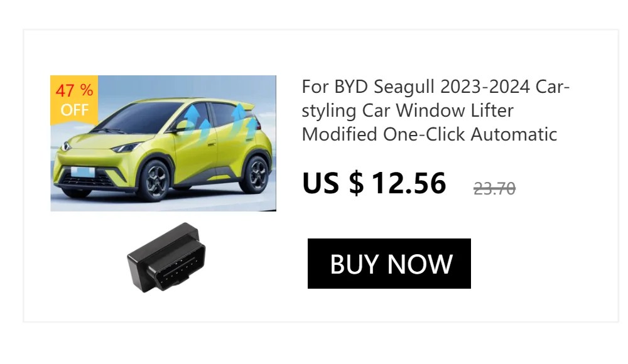This screenshot has height=364, width=628.
Task: Click the BUY NOW button
Action: click(389, 264)
